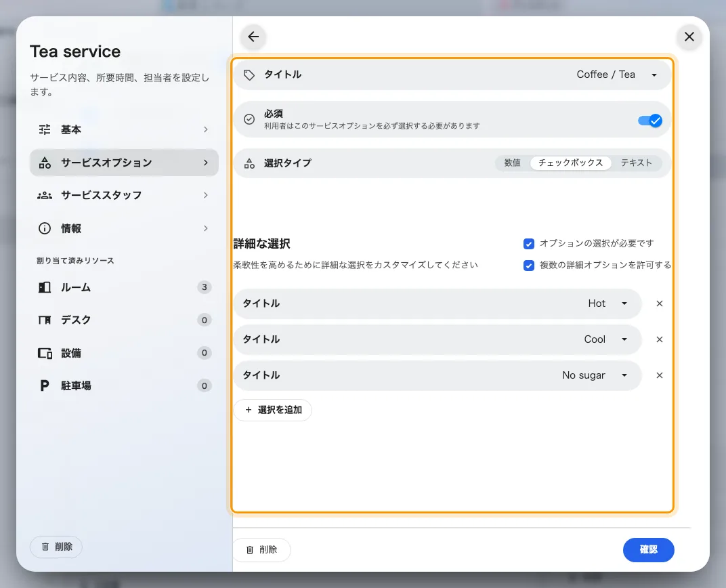Select the テキスト selection type
The height and width of the screenshot is (588, 726).
tap(636, 163)
